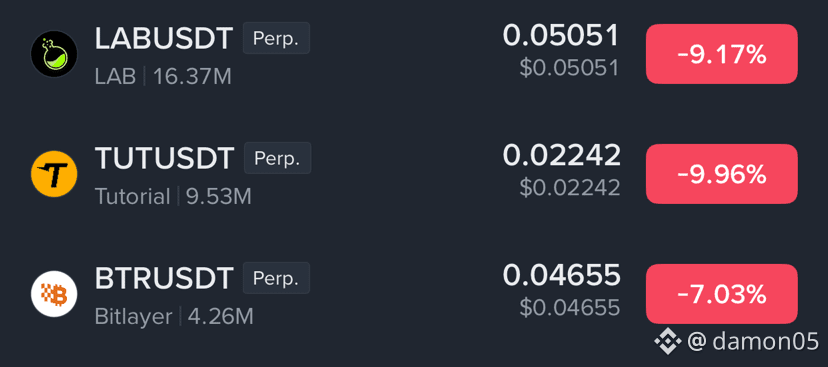Viewport: 828px width, 367px height.
Task: Click the Perp. tag beside LABUSDT
Action: tap(276, 38)
